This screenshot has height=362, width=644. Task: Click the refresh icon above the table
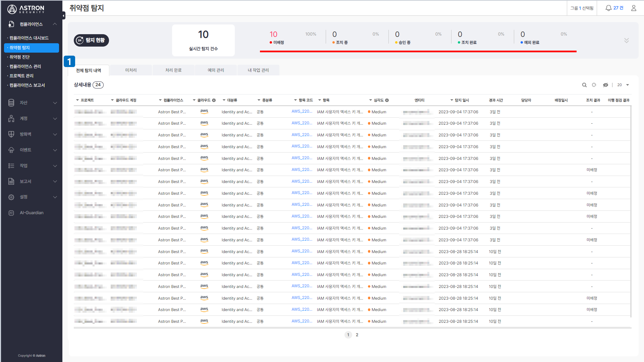(594, 85)
